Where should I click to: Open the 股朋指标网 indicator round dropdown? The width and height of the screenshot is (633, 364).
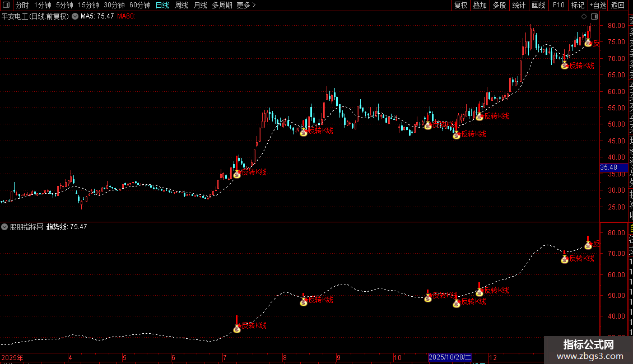click(4, 227)
